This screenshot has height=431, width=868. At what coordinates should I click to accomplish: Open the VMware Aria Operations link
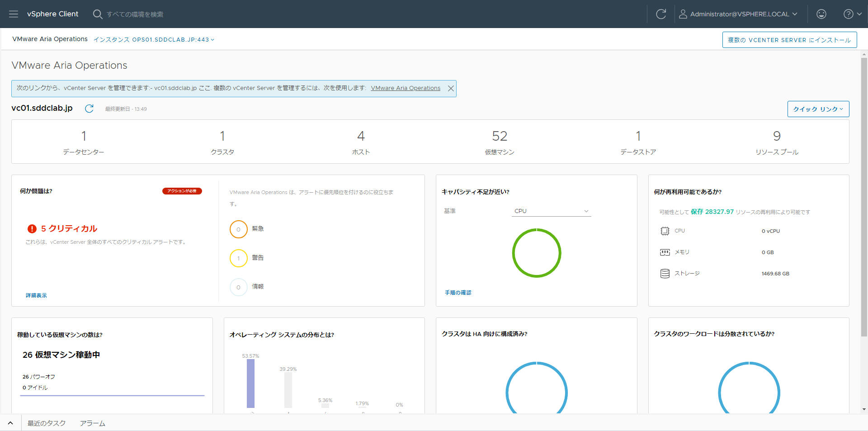tap(406, 88)
